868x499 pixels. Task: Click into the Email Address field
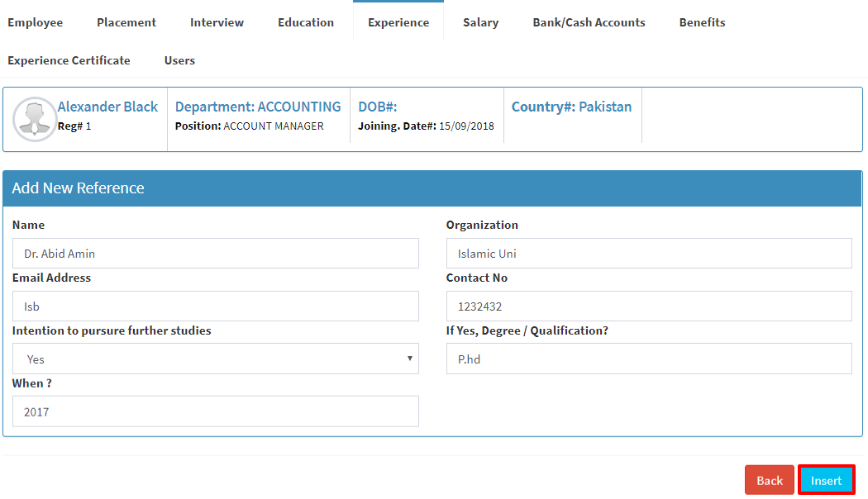(x=215, y=306)
